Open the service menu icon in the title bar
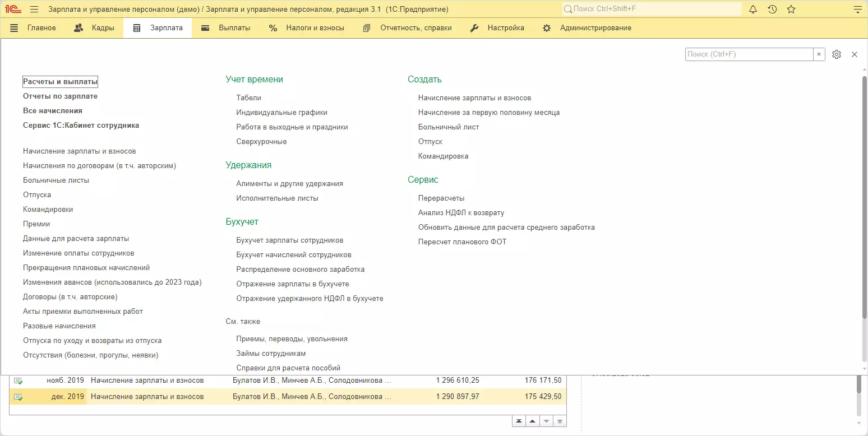This screenshot has width=868, height=436. click(857, 10)
